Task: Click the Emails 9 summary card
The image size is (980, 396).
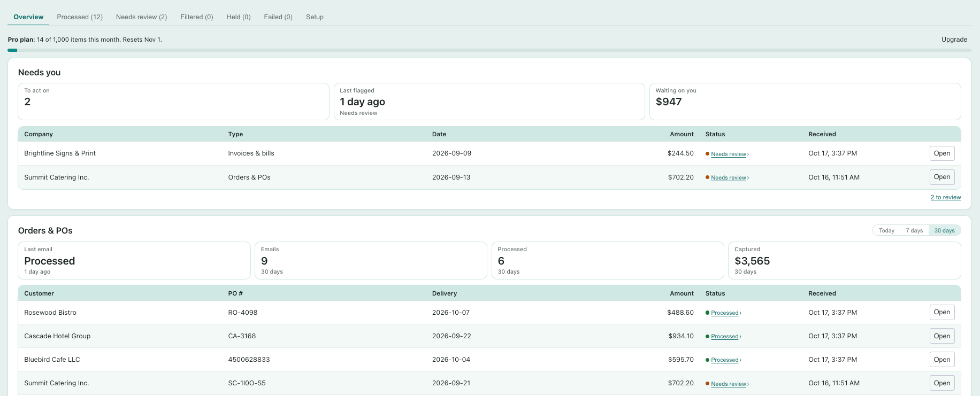Action: 371,260
